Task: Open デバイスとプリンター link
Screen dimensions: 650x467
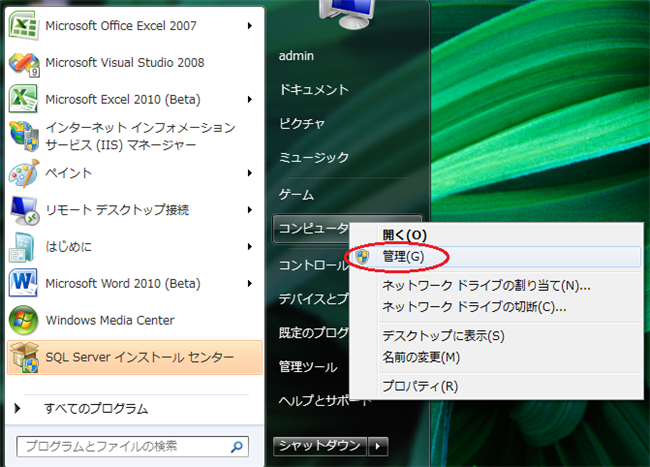Action: tap(313, 299)
